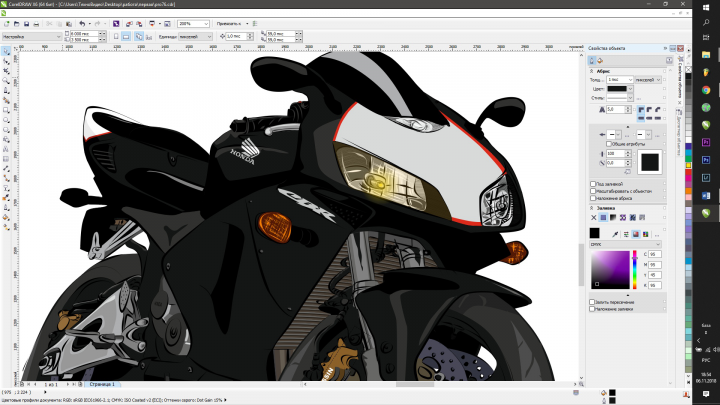This screenshot has width=720, height=405.
Task: Open the outline Цвет color dropdown
Action: (630, 89)
